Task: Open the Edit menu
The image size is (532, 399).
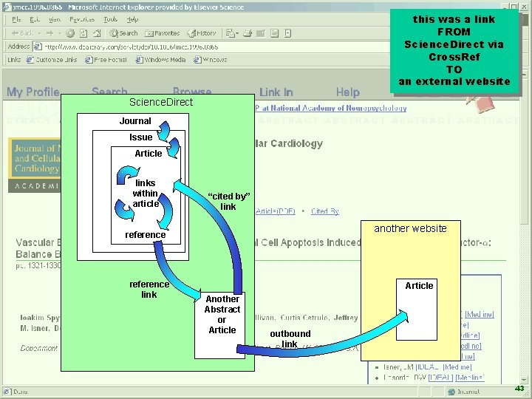Action: click(x=35, y=19)
